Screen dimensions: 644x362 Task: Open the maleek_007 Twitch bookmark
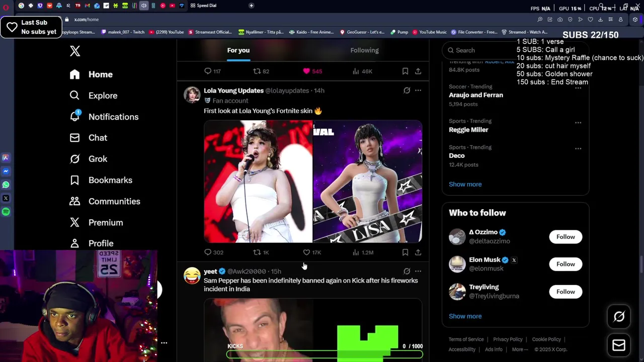click(x=122, y=32)
